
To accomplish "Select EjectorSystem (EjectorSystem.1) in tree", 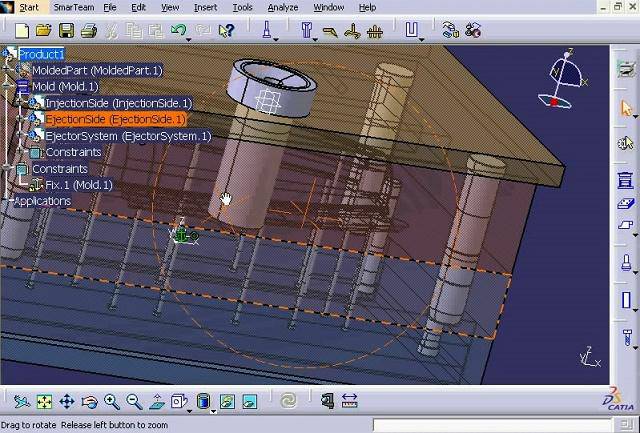I will 128,136.
